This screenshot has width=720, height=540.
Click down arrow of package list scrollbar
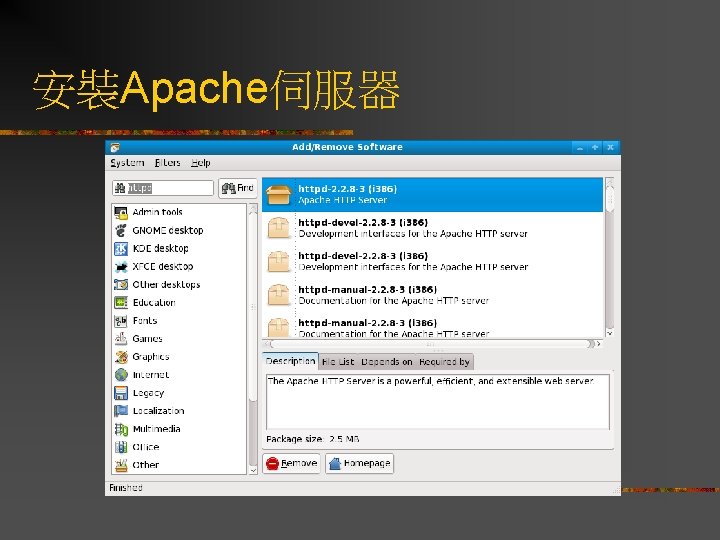[x=610, y=333]
